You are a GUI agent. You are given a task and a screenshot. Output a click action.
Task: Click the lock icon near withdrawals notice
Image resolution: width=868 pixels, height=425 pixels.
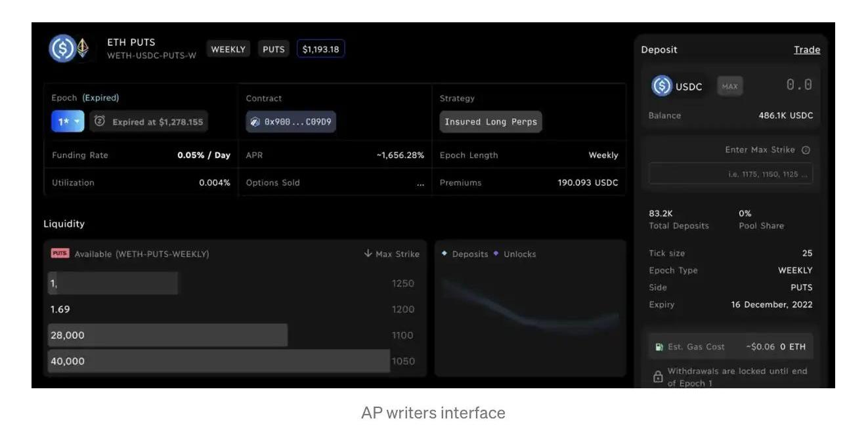[658, 377]
